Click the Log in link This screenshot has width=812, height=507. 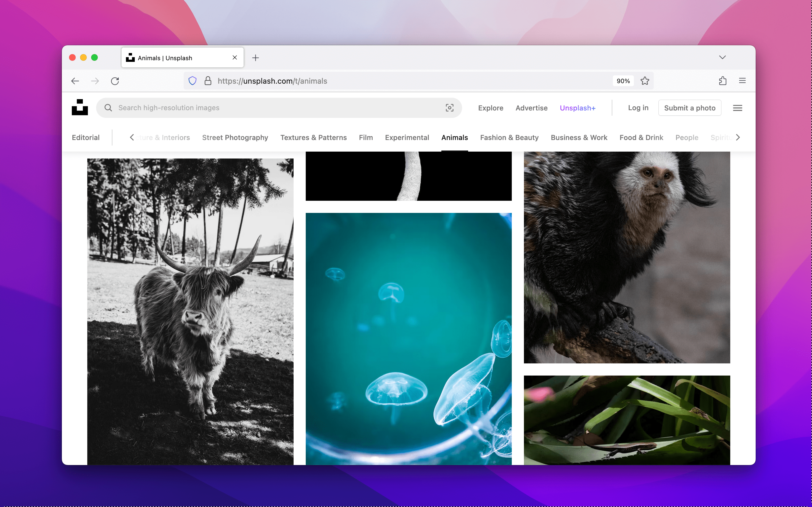tap(638, 108)
